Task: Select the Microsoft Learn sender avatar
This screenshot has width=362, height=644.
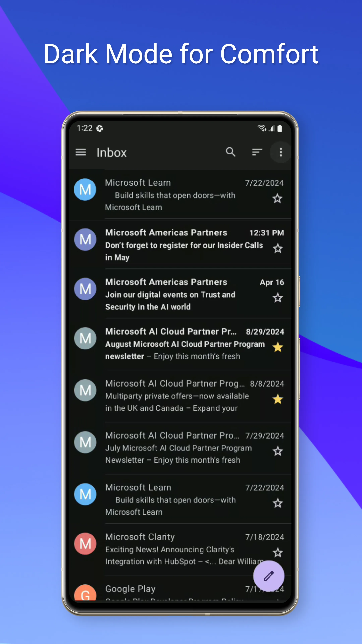Action: click(85, 189)
